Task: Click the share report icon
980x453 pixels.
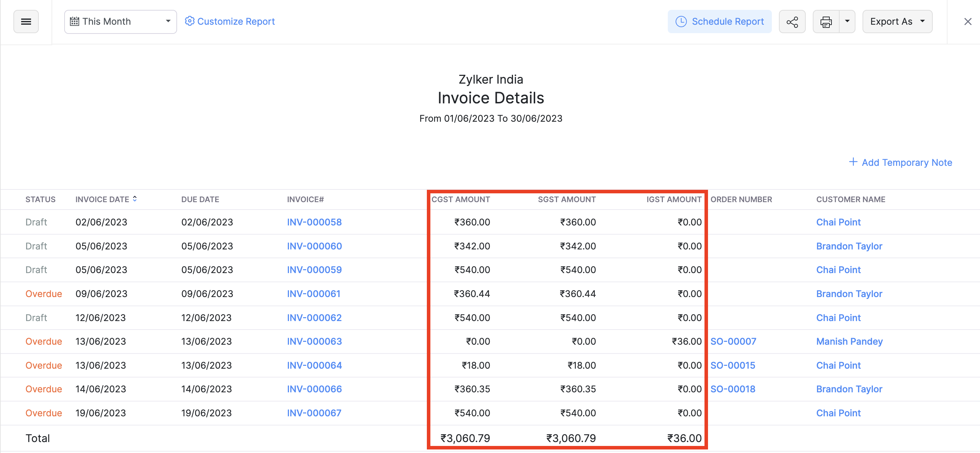Action: [792, 22]
